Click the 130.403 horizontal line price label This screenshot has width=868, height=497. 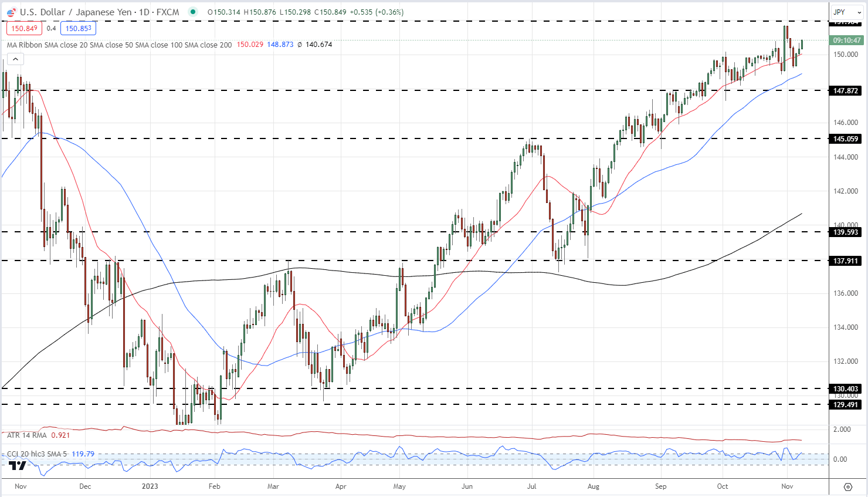pos(846,389)
